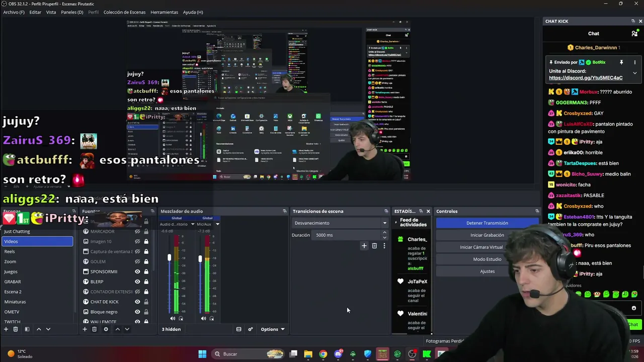
Task: Open scene filters icon in Scenes toolbar
Action: click(x=27, y=329)
